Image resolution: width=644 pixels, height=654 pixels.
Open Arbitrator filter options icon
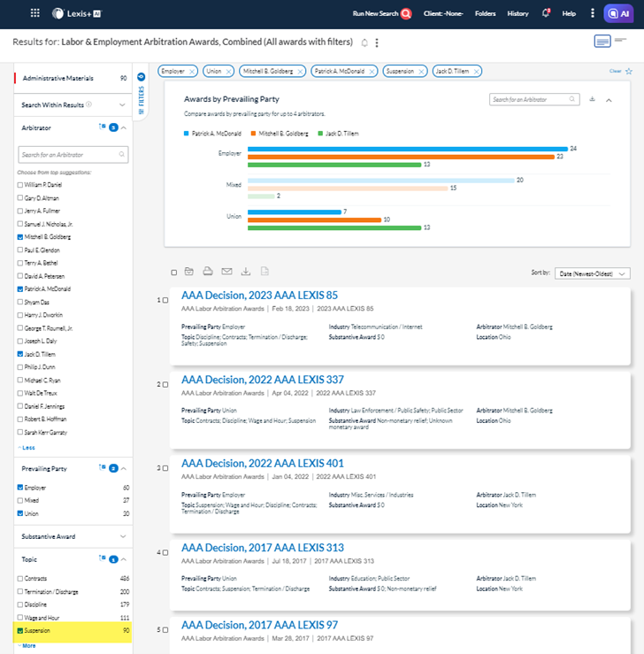[102, 127]
